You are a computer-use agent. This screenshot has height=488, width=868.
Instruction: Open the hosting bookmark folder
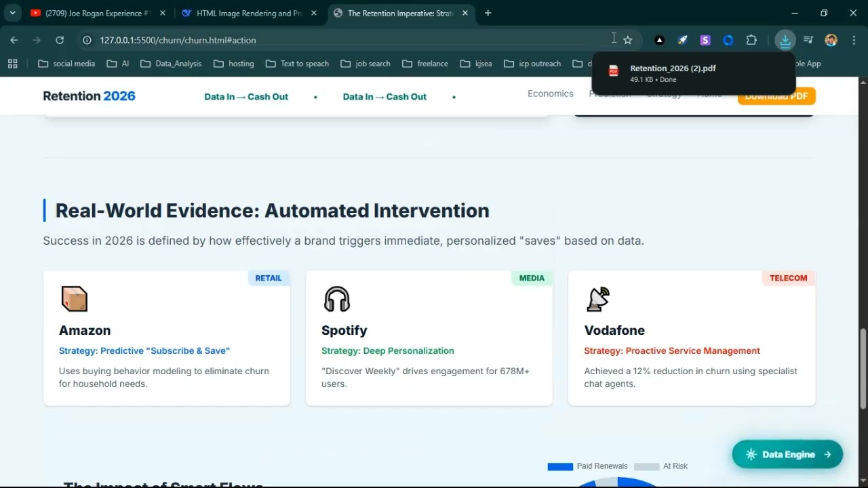click(x=234, y=64)
